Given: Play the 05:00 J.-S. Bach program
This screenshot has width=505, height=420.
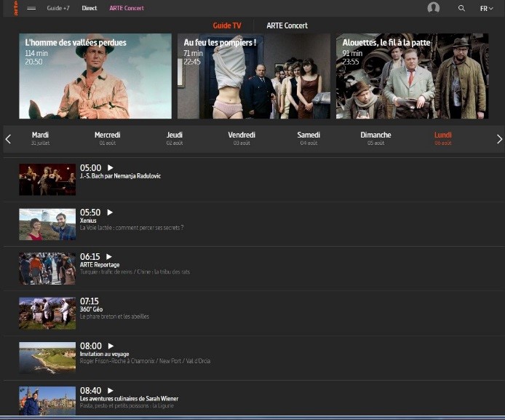Looking at the screenshot, I should tap(110, 167).
